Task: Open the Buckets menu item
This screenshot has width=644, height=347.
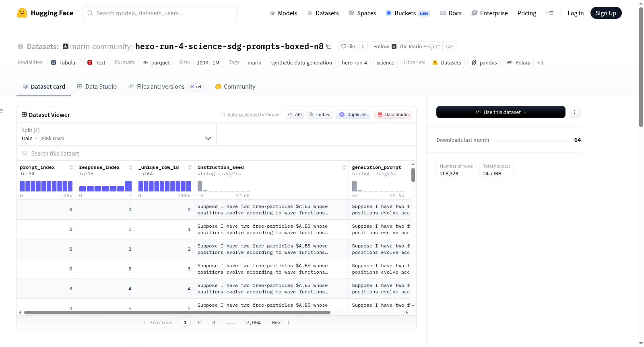Action: tap(407, 13)
